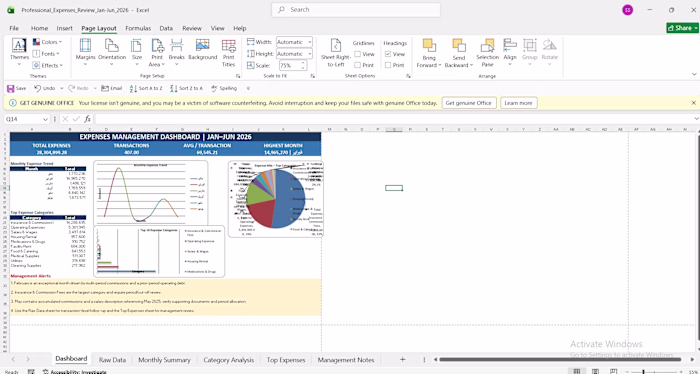Image resolution: width=700 pixels, height=374 pixels.
Task: Open the Category Analysis sheet
Action: (229, 360)
